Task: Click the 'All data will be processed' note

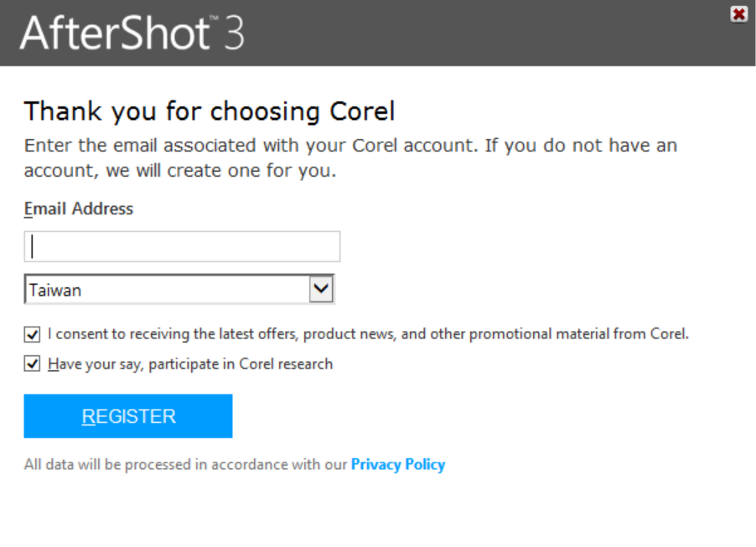Action: pos(185,464)
